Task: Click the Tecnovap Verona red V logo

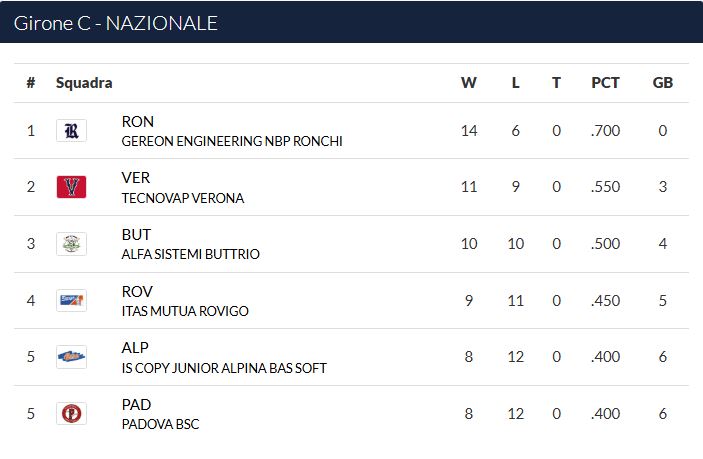Action: click(x=71, y=187)
